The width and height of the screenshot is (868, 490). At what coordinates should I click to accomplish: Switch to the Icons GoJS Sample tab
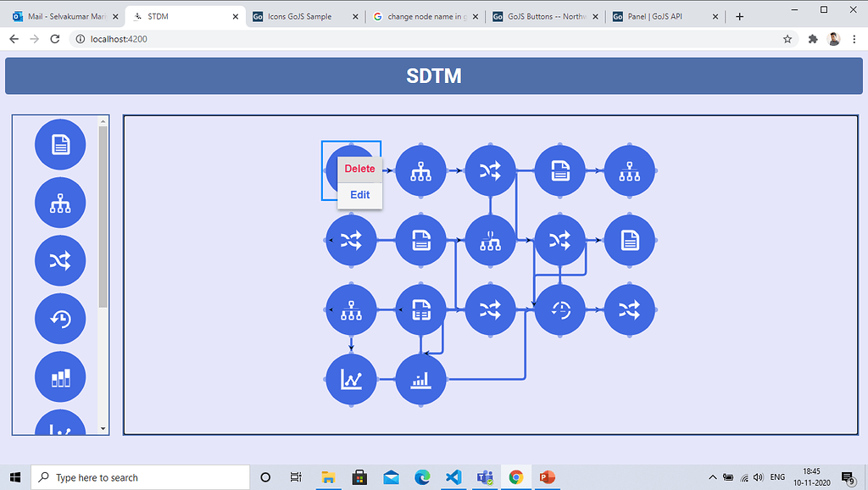coord(301,17)
